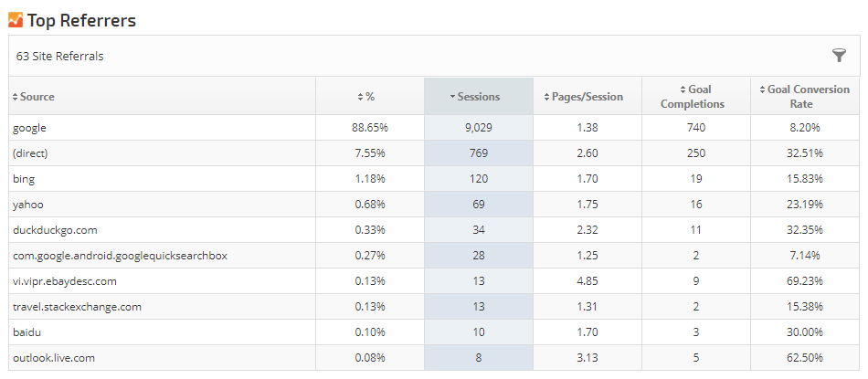Select the google source row
The width and height of the screenshot is (868, 379).
coord(29,128)
